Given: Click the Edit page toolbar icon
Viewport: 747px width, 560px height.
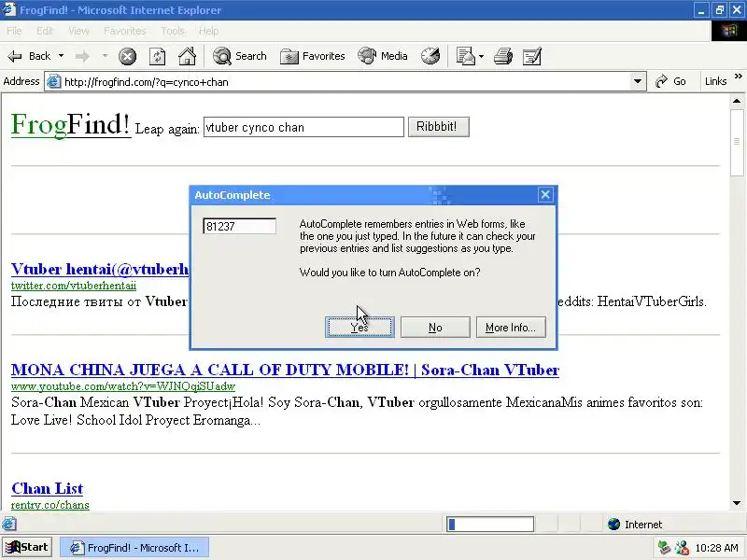Looking at the screenshot, I should point(531,56).
